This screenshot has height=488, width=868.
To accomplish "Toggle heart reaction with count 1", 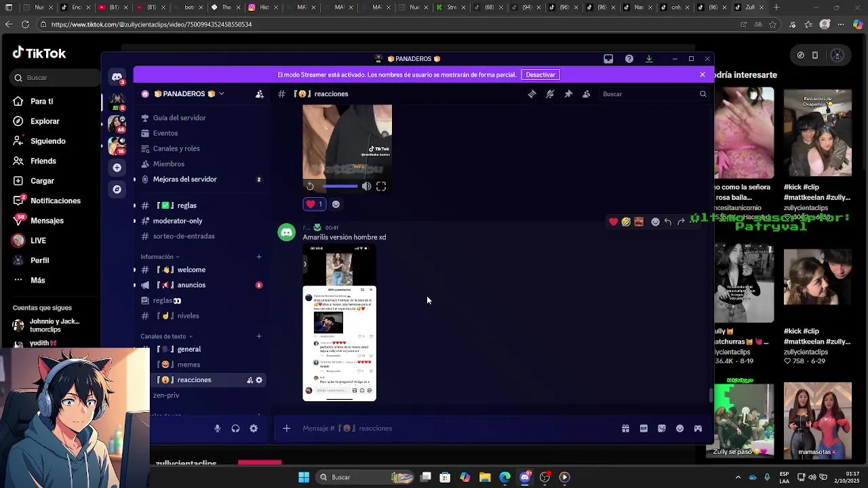I will pyautogui.click(x=315, y=204).
